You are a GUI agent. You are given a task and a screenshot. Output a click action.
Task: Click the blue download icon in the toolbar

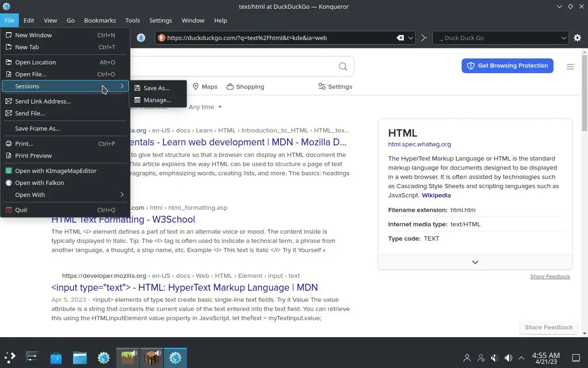(141, 38)
